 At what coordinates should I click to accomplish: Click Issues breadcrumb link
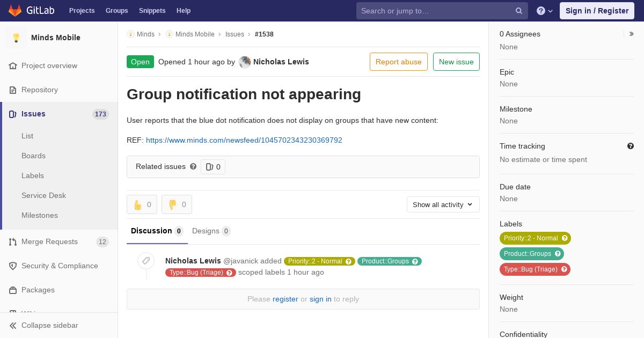[235, 34]
